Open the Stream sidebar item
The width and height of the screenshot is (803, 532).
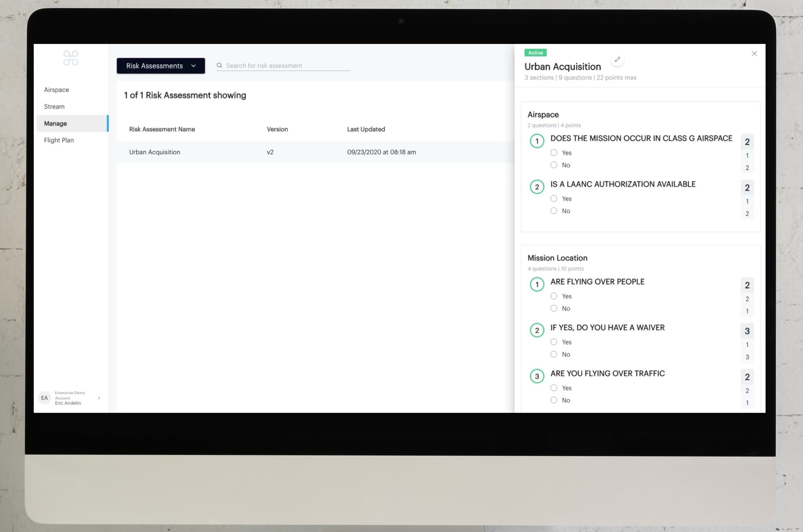coord(54,107)
